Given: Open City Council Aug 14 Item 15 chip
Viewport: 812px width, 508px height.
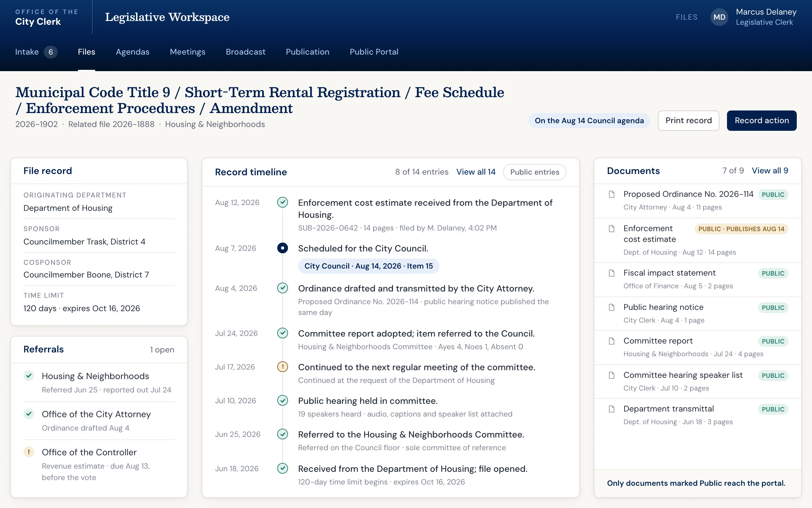Looking at the screenshot, I should pyautogui.click(x=369, y=266).
